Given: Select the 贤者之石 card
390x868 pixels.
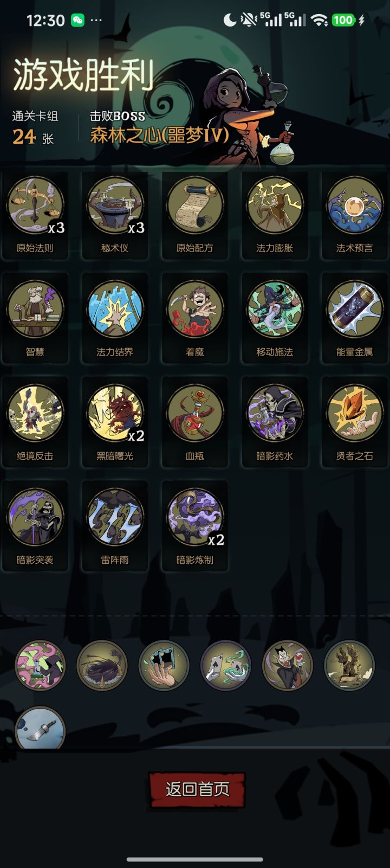Looking at the screenshot, I should (x=354, y=422).
